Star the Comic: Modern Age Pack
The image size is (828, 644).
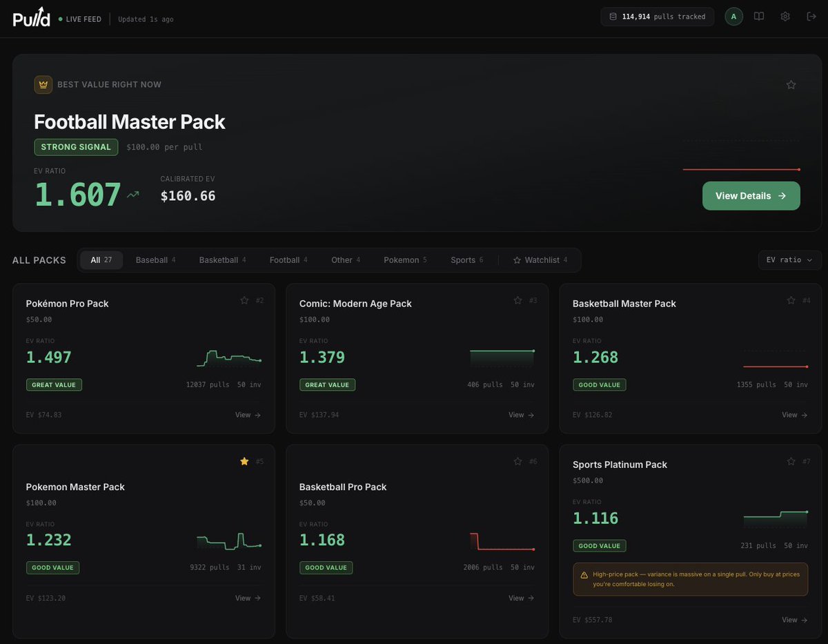click(x=518, y=300)
